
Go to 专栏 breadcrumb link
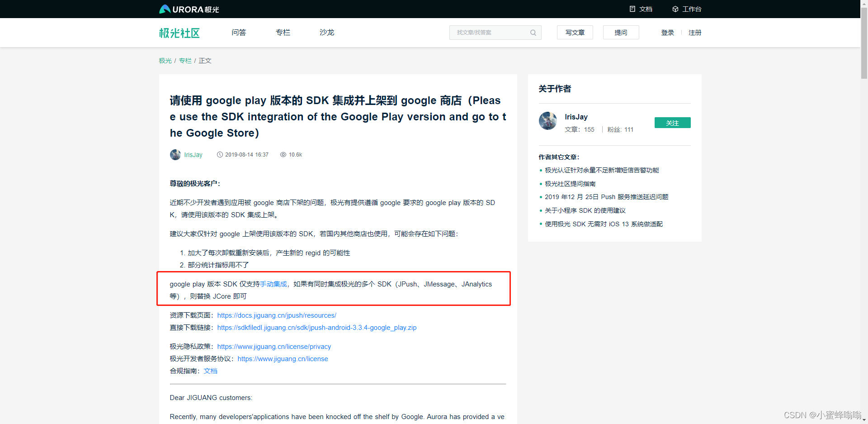click(185, 61)
